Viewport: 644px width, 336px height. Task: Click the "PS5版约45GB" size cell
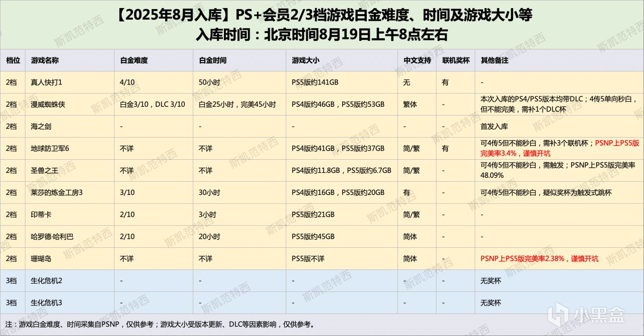coord(313,237)
